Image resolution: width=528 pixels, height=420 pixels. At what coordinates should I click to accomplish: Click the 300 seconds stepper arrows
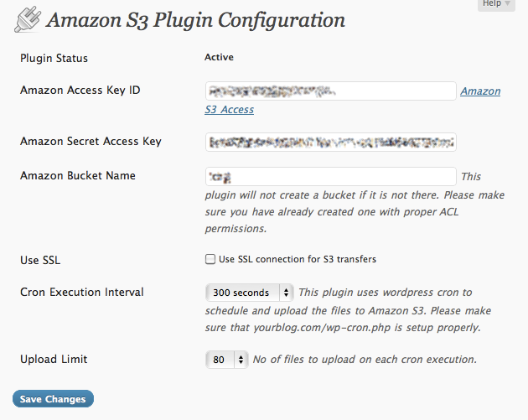pos(286,293)
